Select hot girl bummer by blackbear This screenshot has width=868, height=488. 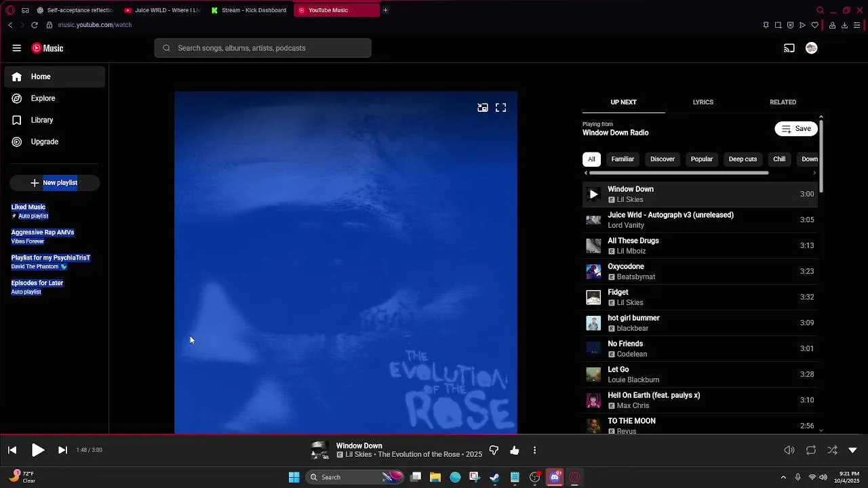700,323
